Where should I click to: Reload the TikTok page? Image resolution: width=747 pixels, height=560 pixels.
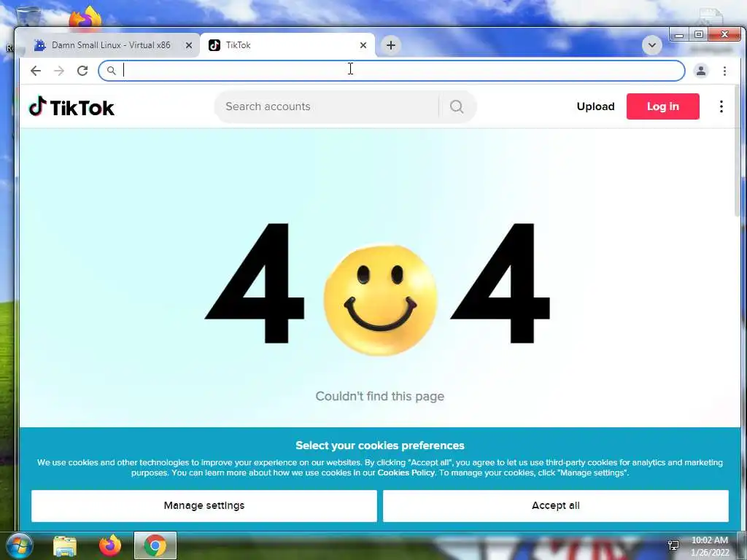[82, 71]
